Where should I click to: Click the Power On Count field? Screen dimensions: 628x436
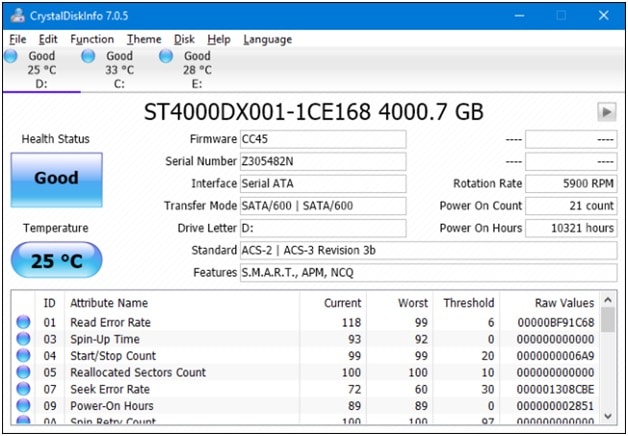click(571, 206)
